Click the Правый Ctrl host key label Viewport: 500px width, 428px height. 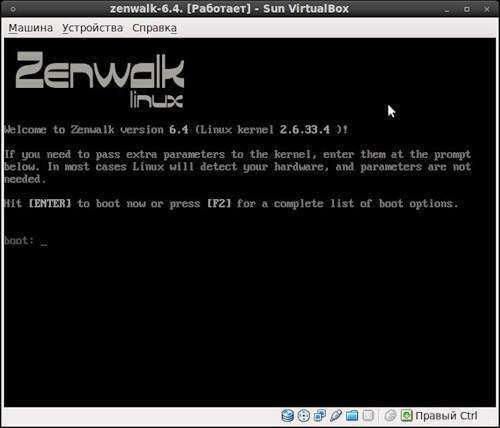pyautogui.click(x=446, y=416)
